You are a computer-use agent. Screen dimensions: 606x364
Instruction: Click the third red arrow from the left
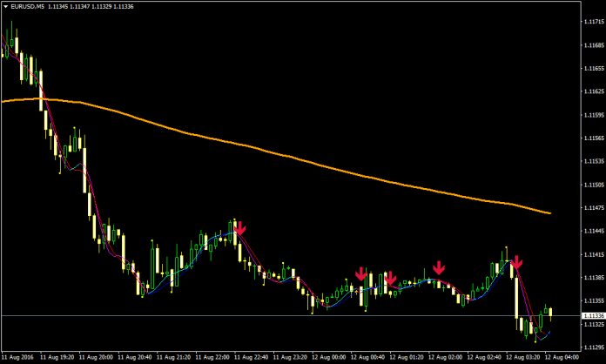pyautogui.click(x=390, y=279)
